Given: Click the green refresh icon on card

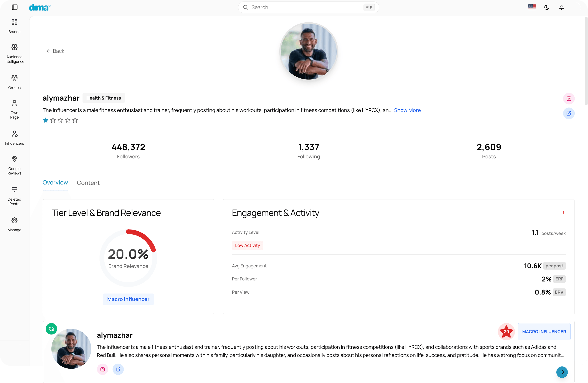Looking at the screenshot, I should [51, 329].
